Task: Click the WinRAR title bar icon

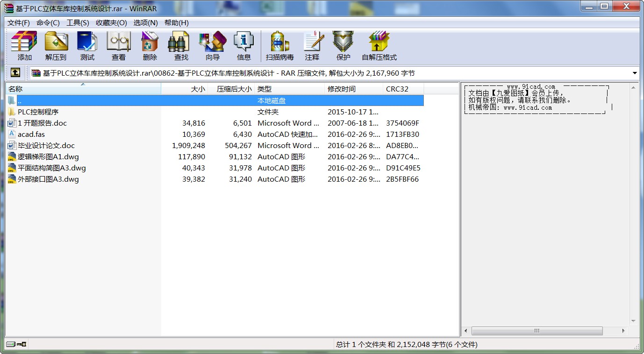Action: (9, 8)
